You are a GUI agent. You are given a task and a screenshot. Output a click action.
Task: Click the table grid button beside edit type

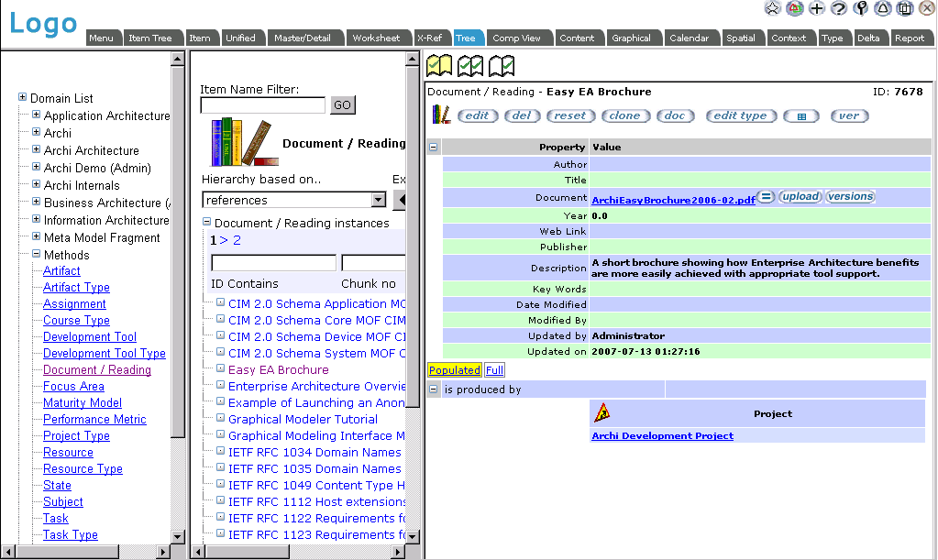[x=801, y=116]
